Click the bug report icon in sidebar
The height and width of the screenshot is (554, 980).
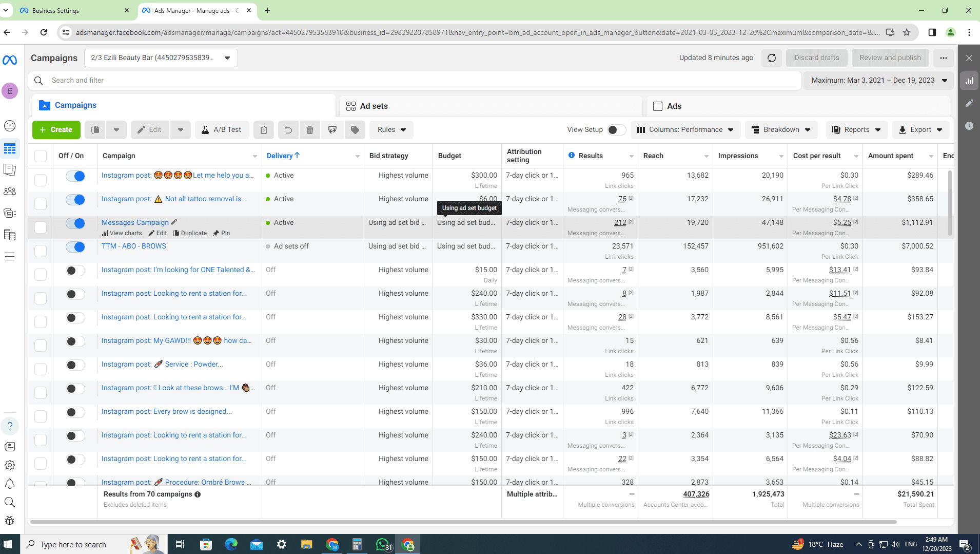10,521
